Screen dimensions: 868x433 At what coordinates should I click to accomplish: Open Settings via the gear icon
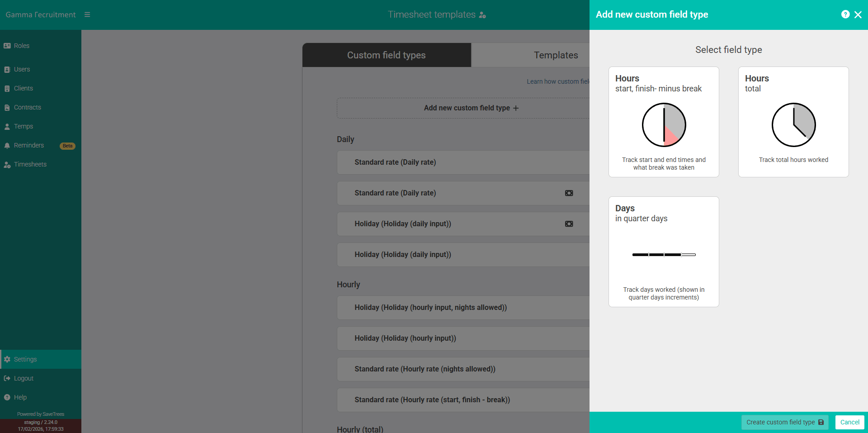7,359
